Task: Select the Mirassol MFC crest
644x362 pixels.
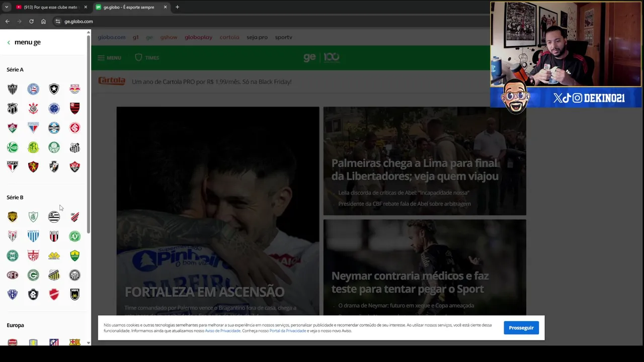Action: (33, 147)
